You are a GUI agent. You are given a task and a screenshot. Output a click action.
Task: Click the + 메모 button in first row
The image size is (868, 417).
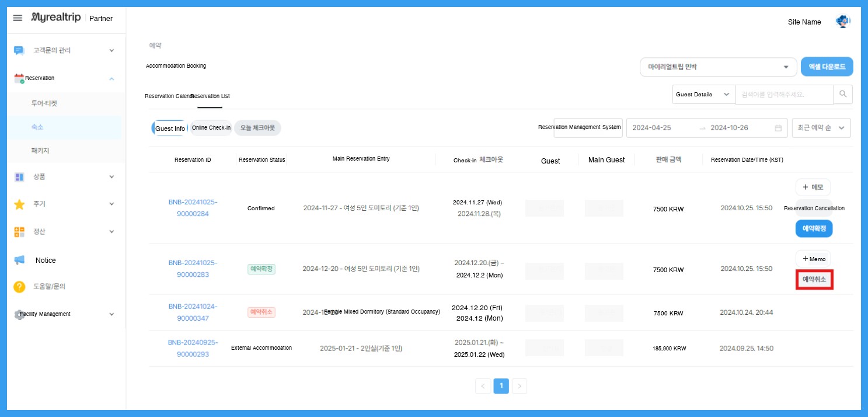pos(813,187)
